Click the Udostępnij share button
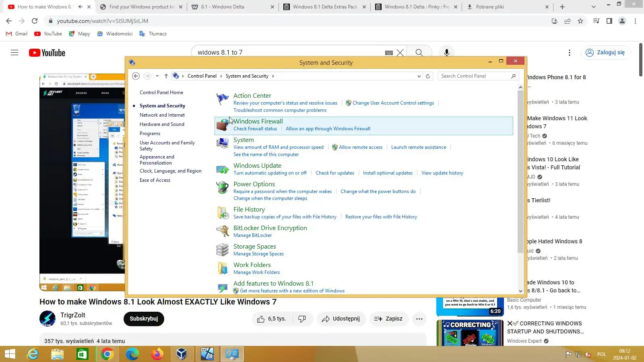Screen dimensions: 644x362 [x=341, y=319]
